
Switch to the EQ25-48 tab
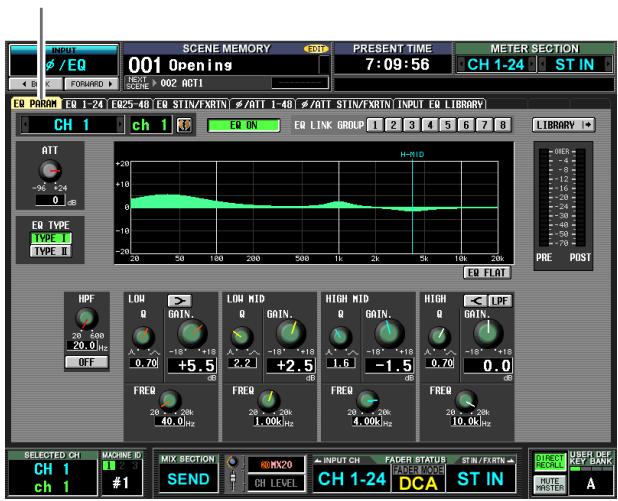pos(130,104)
